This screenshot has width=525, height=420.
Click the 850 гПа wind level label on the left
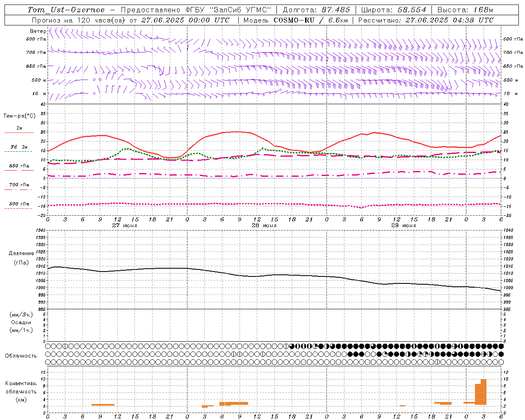click(36, 66)
